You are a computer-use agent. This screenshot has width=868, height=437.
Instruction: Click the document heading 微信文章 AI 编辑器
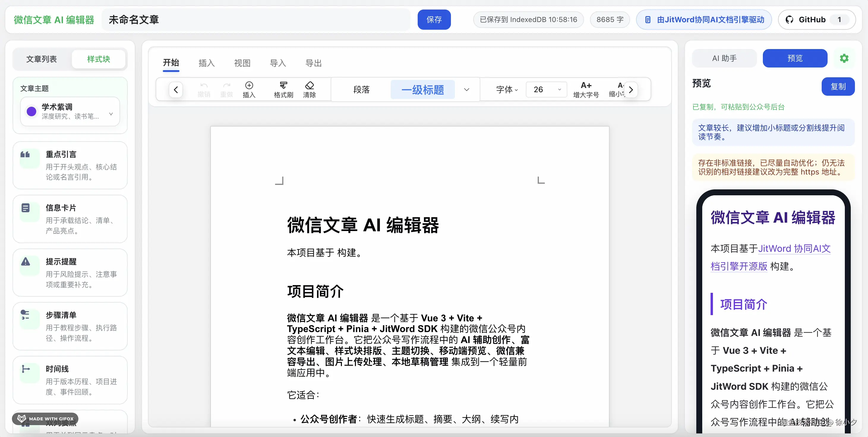coord(363,225)
